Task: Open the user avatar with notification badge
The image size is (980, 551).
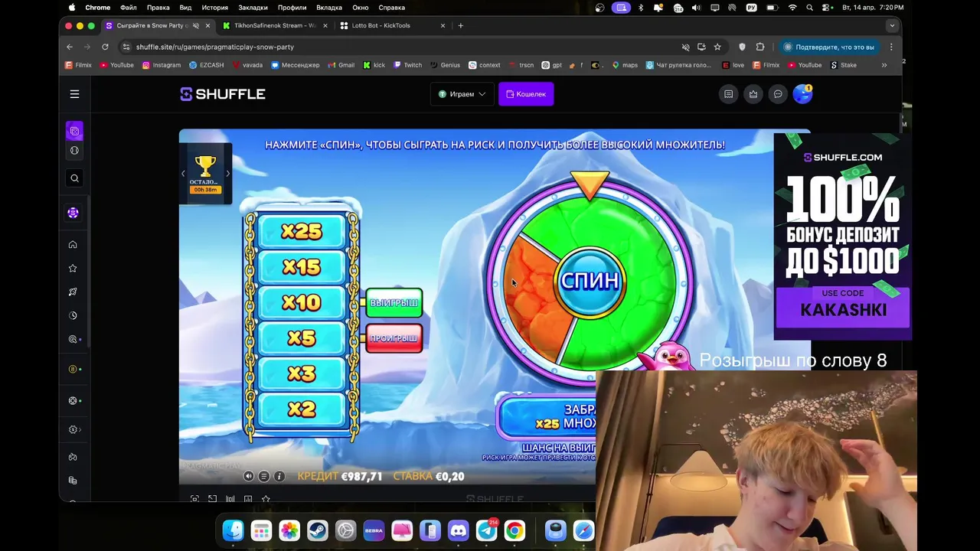Action: pos(802,93)
